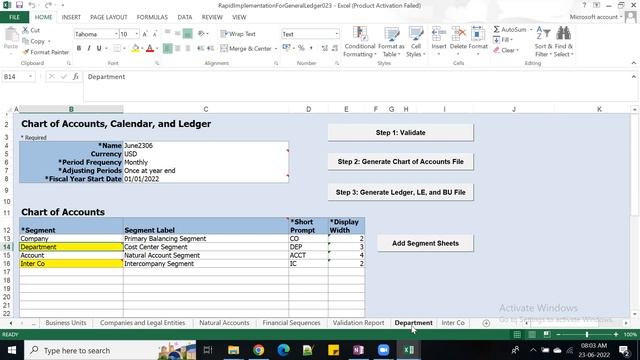
Task: Select column C header
Action: pos(206,109)
